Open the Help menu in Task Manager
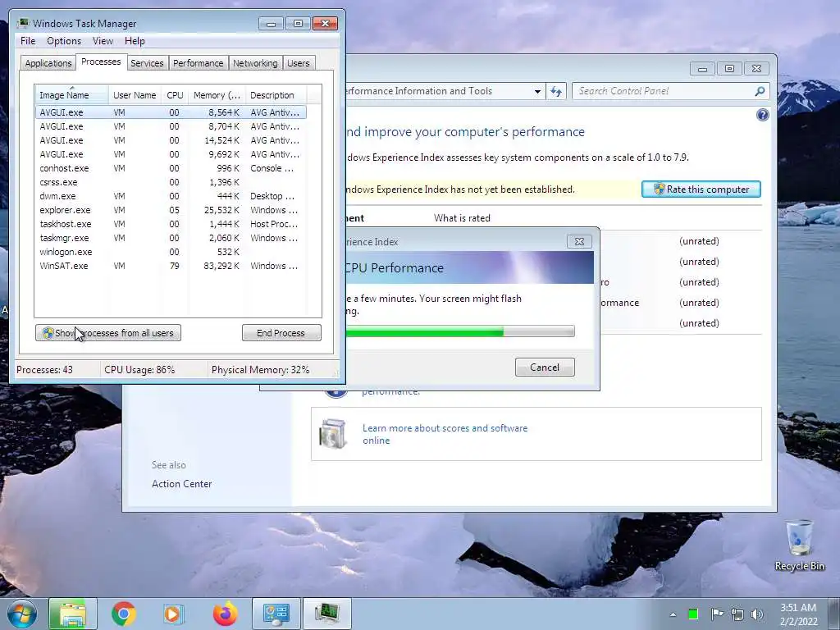This screenshot has width=840, height=630. coord(135,41)
